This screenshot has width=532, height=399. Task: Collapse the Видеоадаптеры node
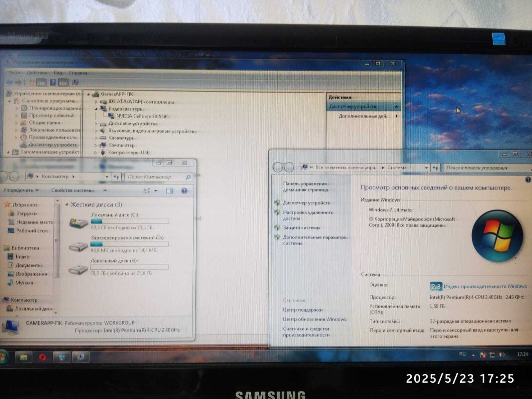[x=96, y=109]
